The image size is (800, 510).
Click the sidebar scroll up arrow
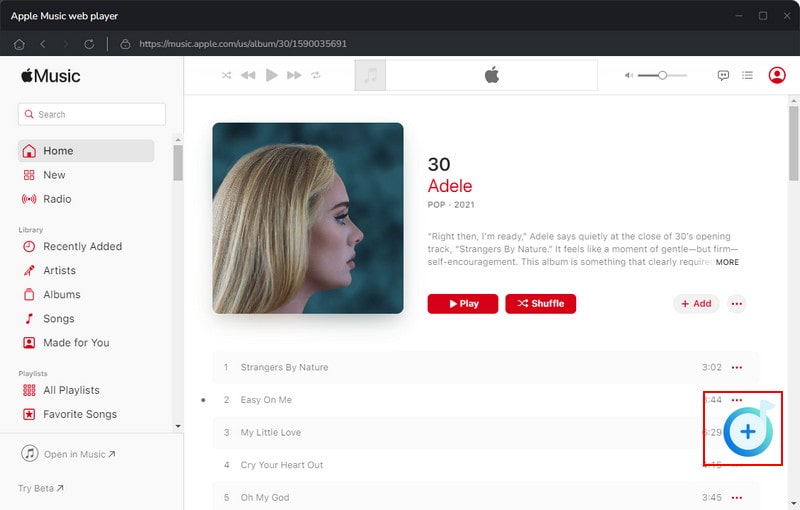click(178, 140)
